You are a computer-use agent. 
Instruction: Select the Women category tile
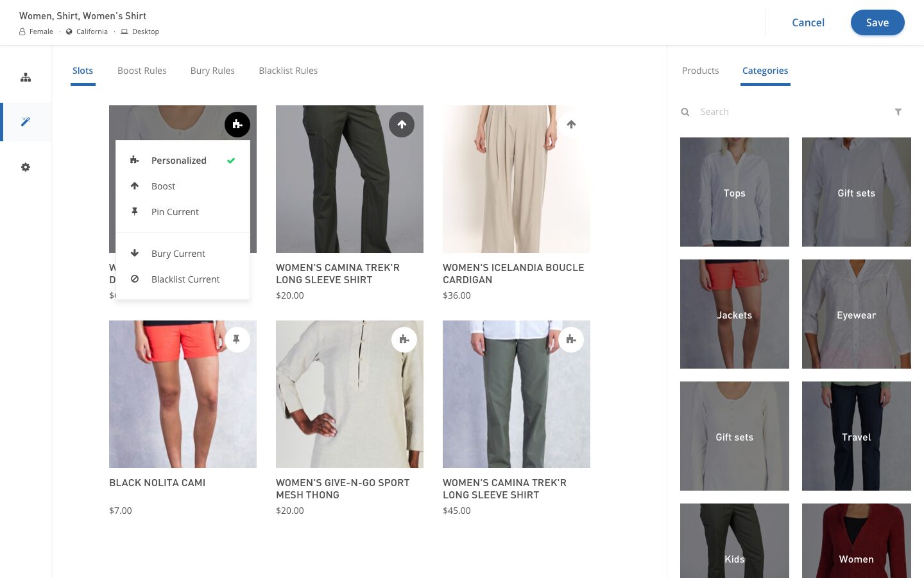tap(857, 541)
